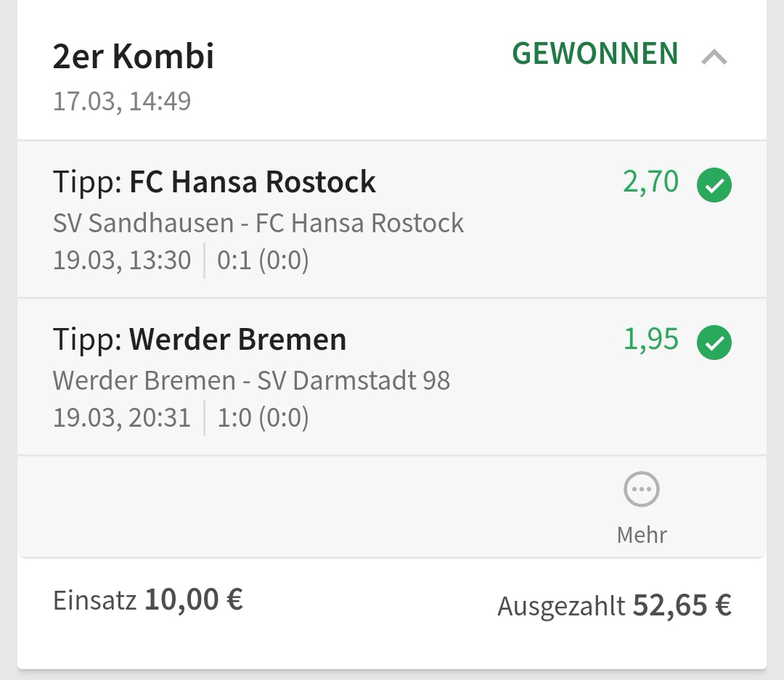Open the Tipp: FC Hansa Rostock entry
The height and width of the screenshot is (680, 784).
point(214,182)
